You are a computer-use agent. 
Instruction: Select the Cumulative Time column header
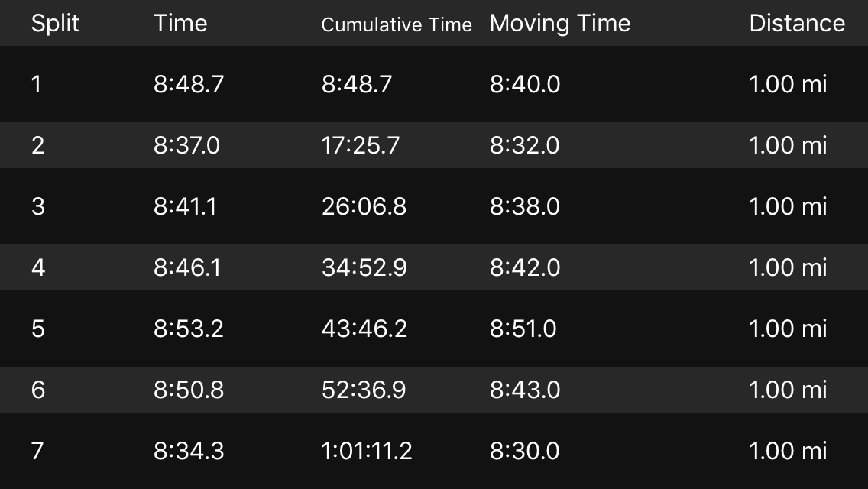tap(397, 24)
